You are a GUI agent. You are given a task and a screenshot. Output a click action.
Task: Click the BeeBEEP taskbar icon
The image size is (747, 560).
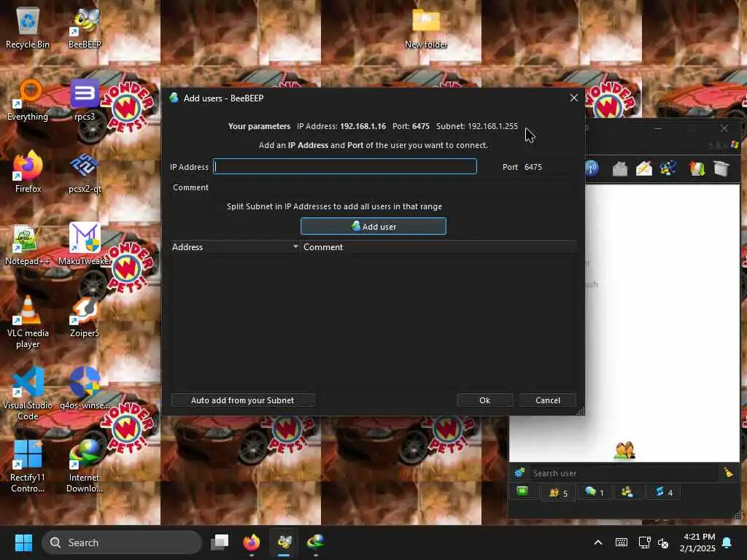coord(284,542)
